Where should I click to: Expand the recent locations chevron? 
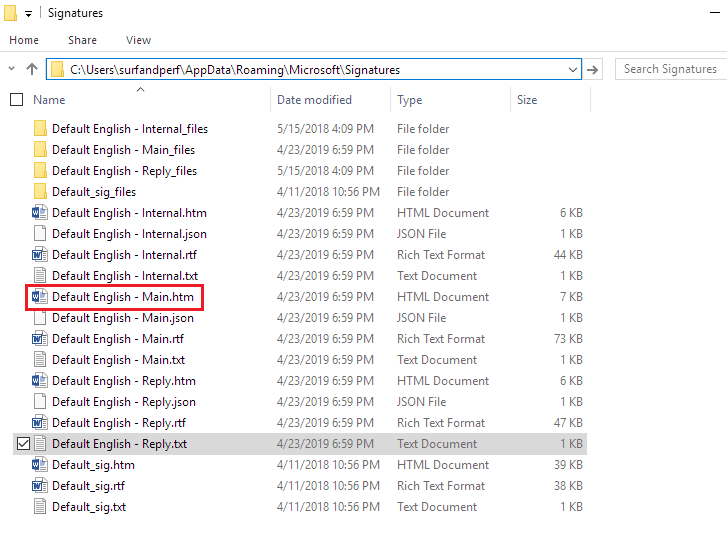(12, 69)
